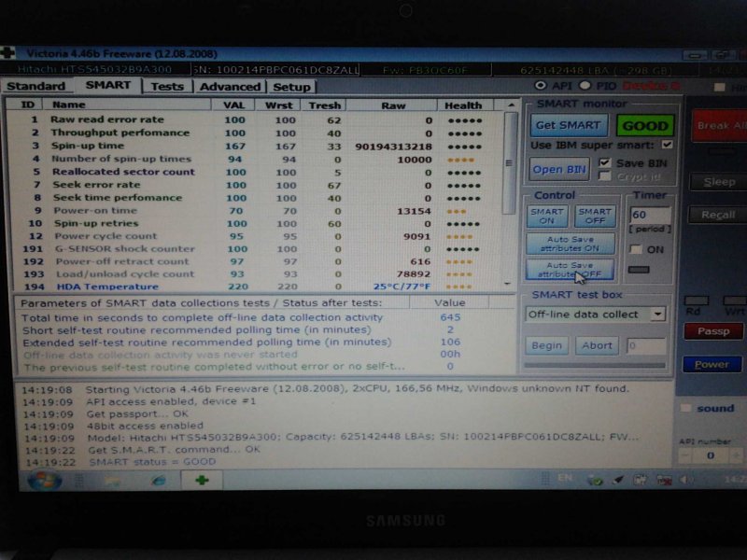747x560 pixels.
Task: Click the EN language indicator in tray
Action: click(x=566, y=478)
